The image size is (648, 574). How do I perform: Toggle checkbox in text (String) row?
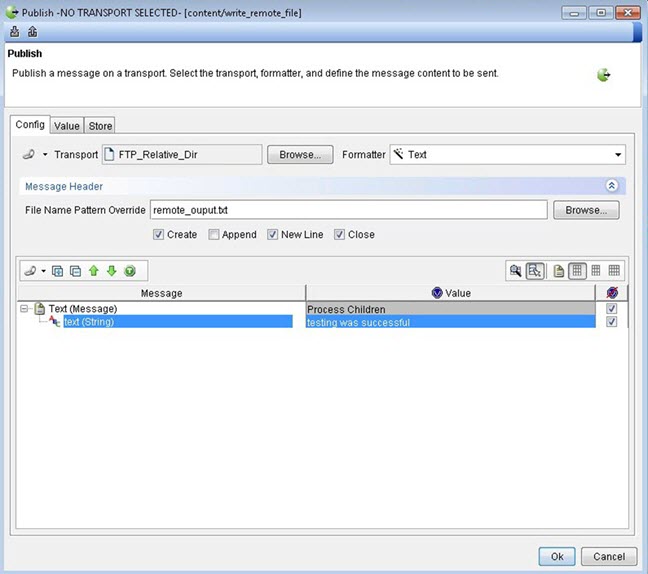612,322
